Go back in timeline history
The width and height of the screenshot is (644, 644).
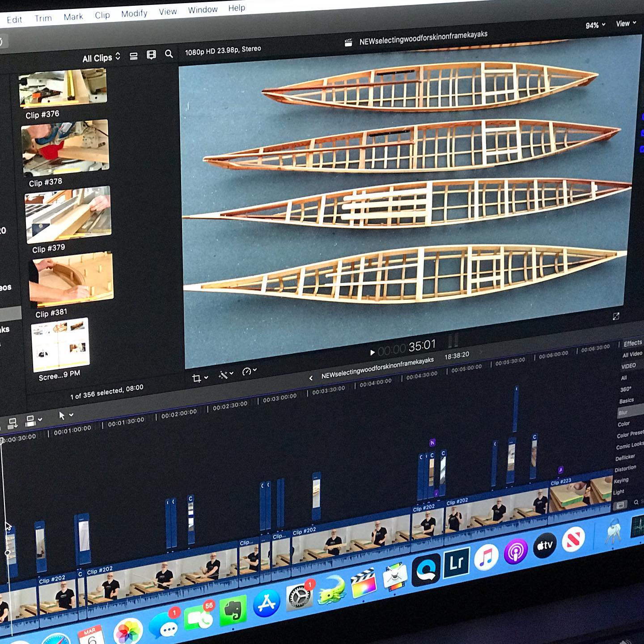(311, 378)
